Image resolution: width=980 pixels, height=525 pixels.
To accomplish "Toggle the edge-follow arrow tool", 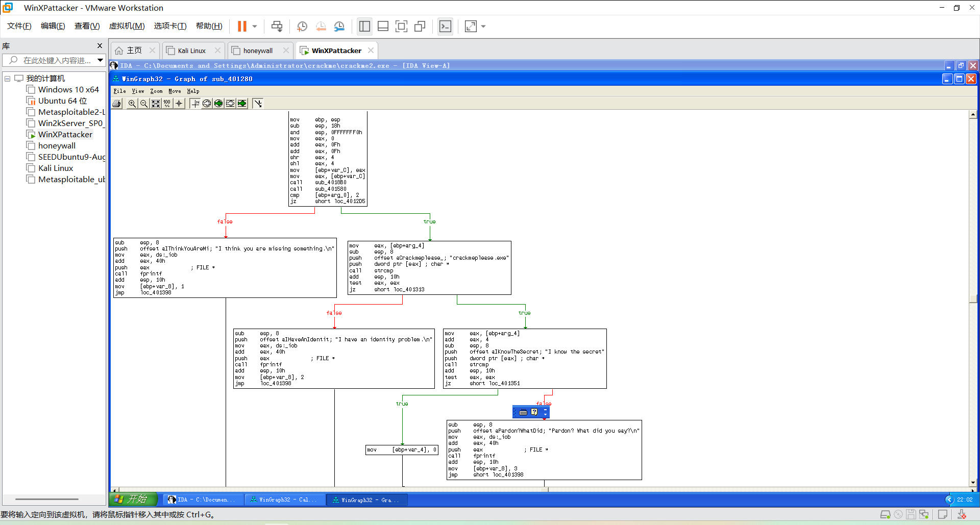I will point(258,104).
